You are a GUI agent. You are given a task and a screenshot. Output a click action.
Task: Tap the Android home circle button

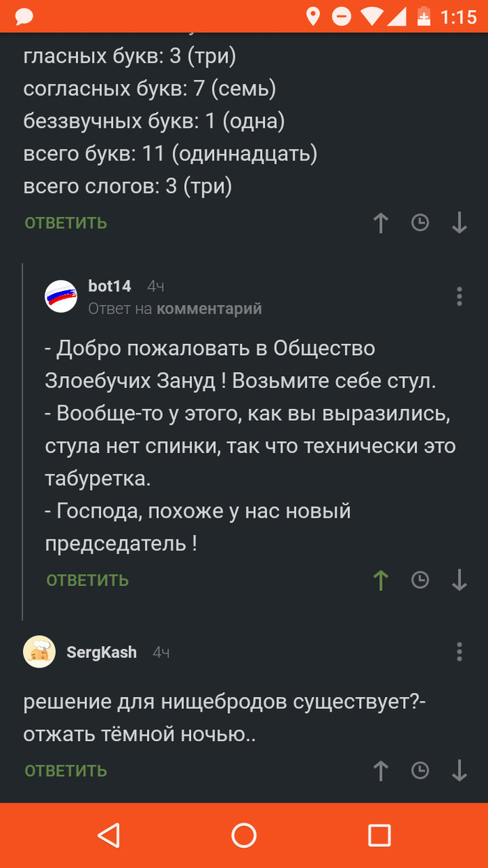tap(244, 835)
